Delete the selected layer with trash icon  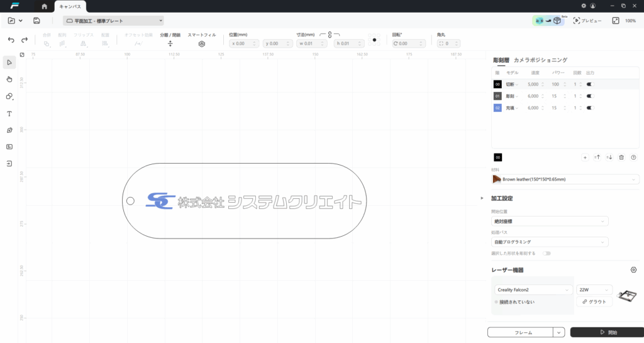tap(621, 157)
